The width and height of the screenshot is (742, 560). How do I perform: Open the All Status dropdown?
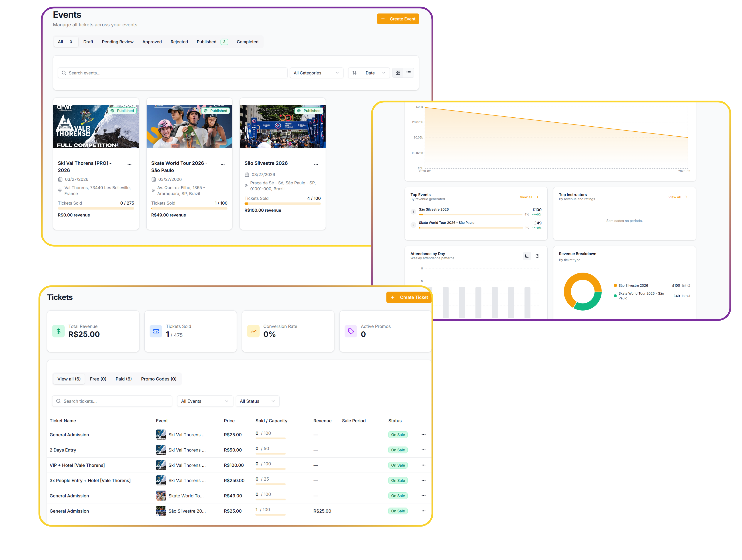pos(257,401)
